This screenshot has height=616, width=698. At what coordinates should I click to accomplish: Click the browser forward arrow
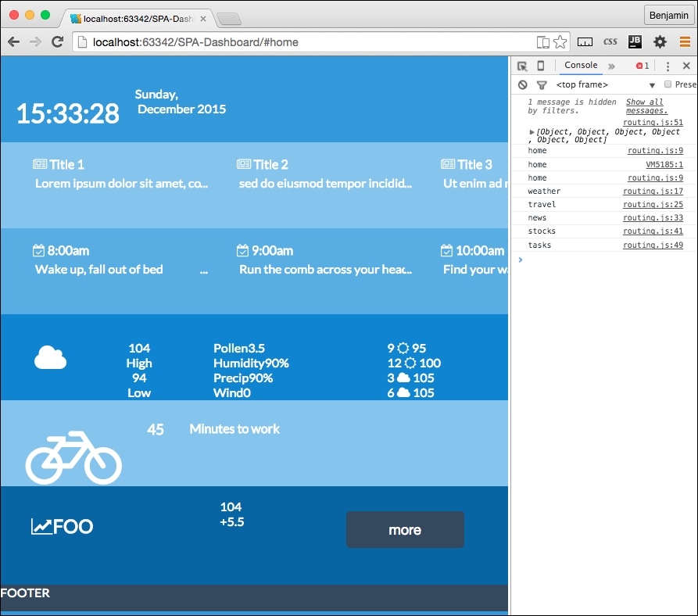pos(35,42)
